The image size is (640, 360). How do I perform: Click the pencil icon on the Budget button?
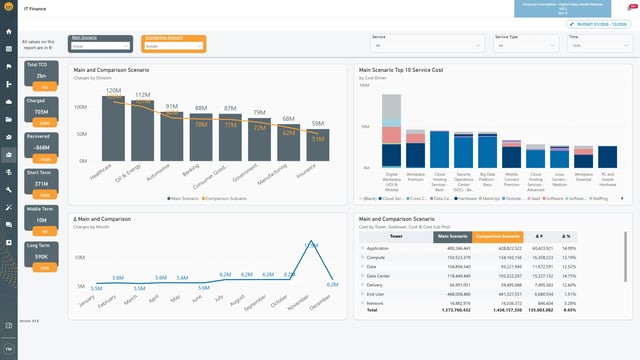point(572,24)
